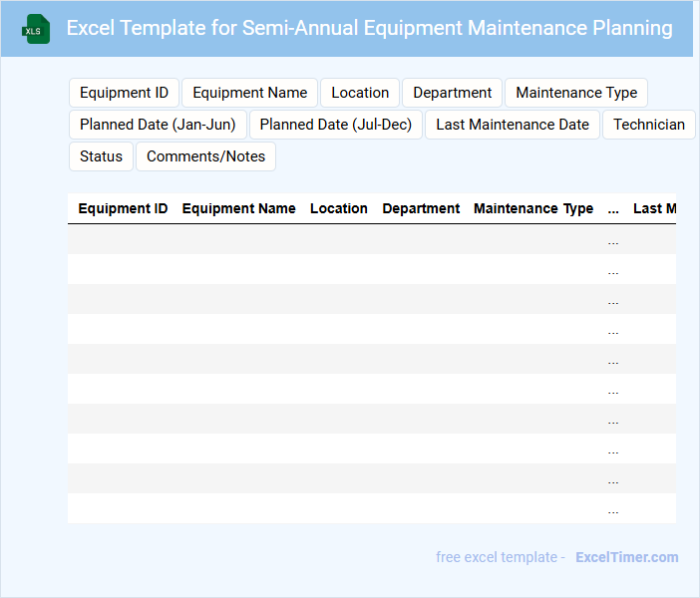Image resolution: width=700 pixels, height=598 pixels.
Task: Click Planned Date (Jan-Jun) tag
Action: [x=158, y=125]
